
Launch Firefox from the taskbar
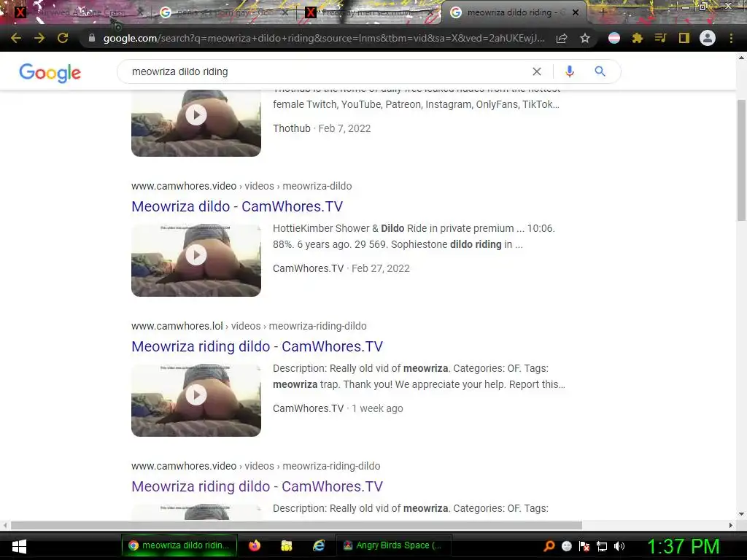[255, 545]
